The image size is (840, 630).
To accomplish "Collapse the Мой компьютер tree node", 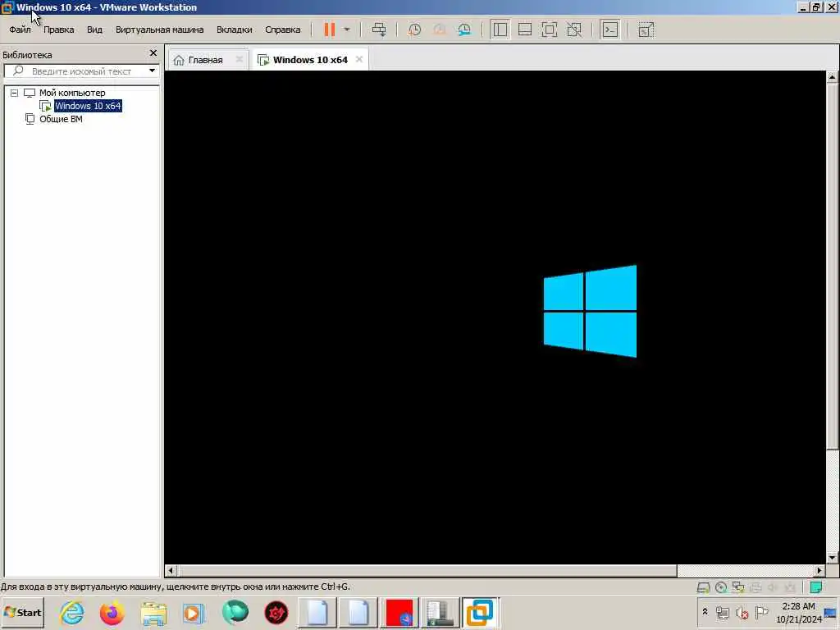I will click(15, 93).
